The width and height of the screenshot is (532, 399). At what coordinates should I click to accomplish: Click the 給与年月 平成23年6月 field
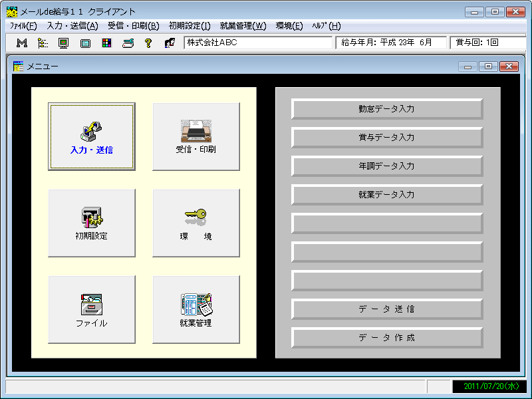[391, 43]
